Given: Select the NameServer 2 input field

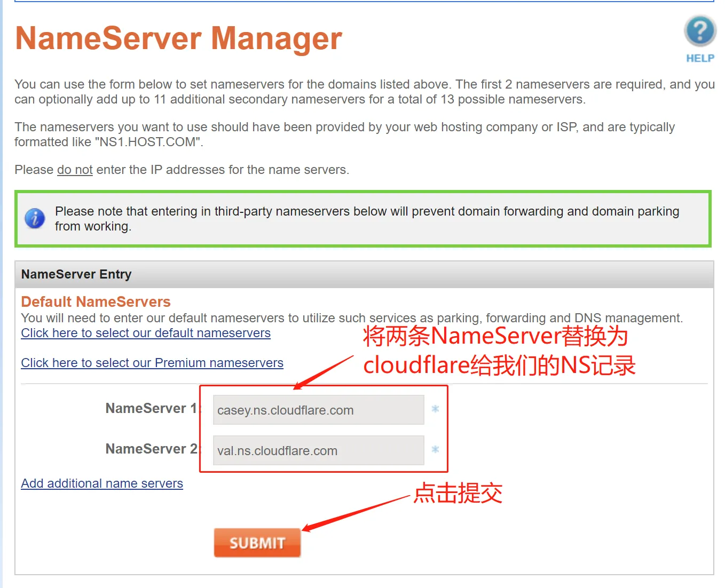Looking at the screenshot, I should 318,450.
